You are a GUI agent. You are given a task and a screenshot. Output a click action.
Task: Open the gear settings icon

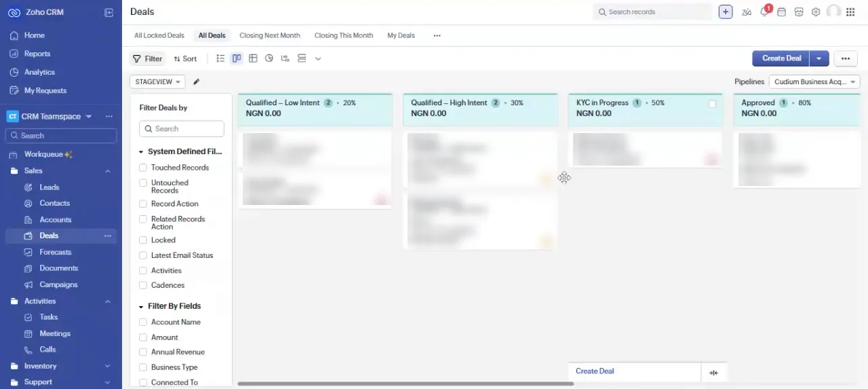(816, 12)
